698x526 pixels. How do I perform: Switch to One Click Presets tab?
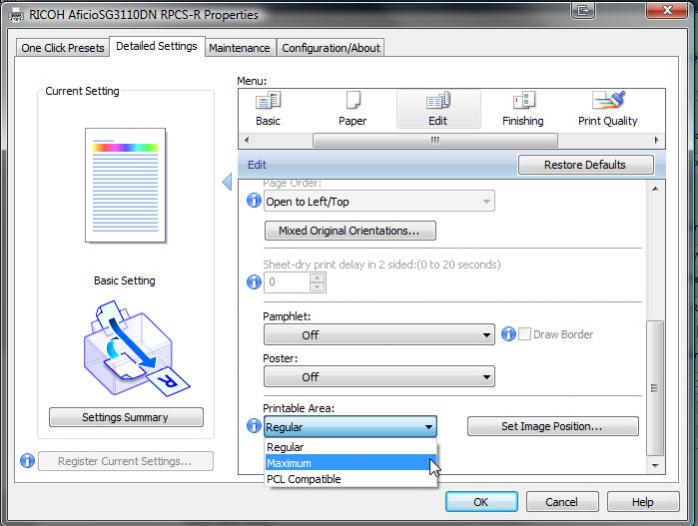[x=63, y=48]
